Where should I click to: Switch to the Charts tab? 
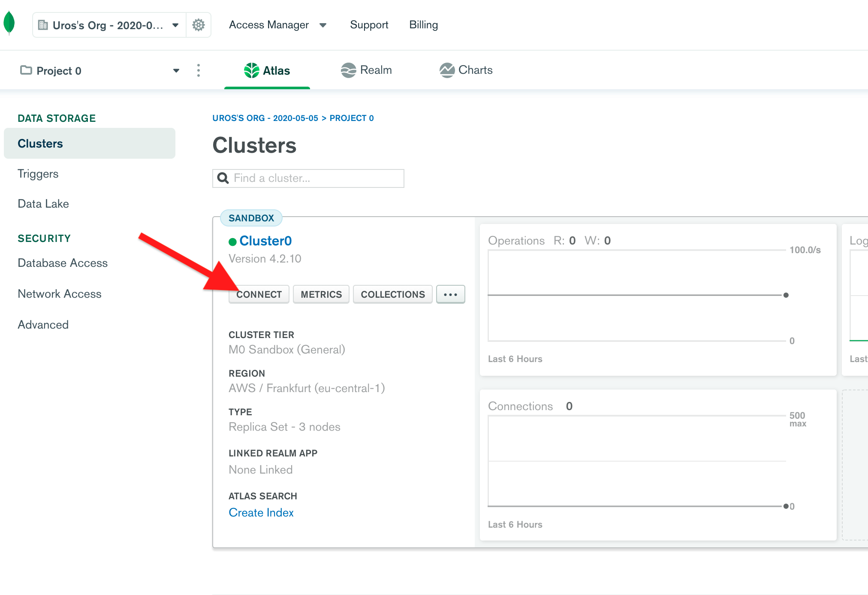466,70
